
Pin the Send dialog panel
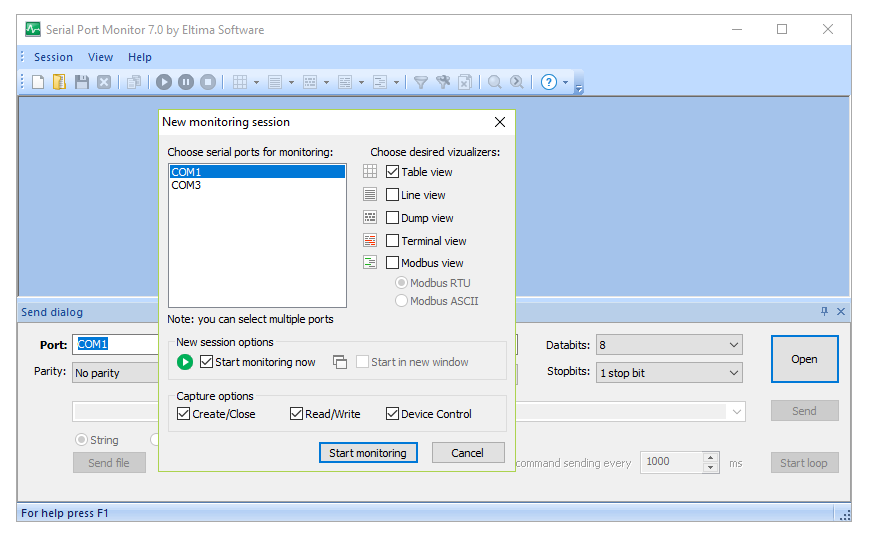pyautogui.click(x=824, y=311)
